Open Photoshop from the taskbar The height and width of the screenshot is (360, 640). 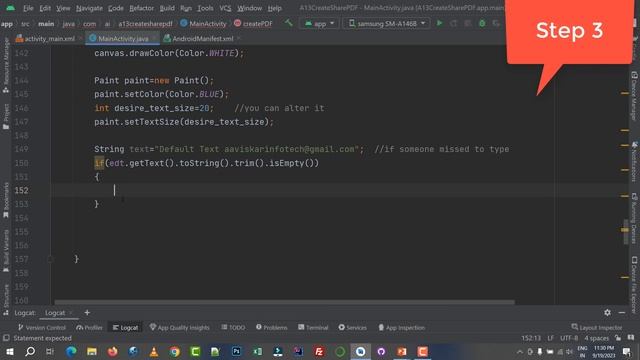tap(236, 351)
